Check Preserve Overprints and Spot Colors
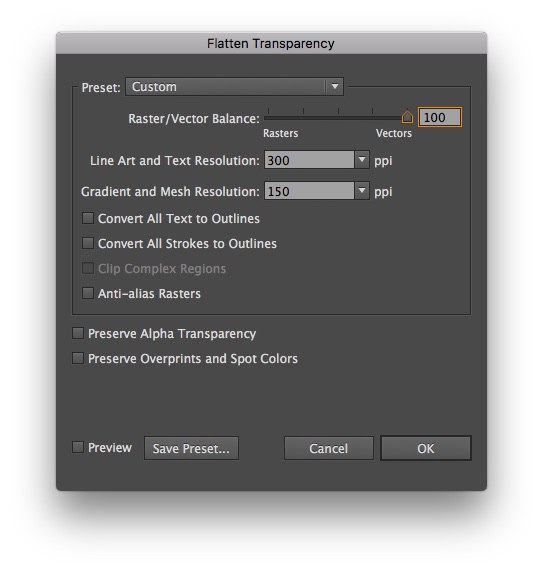The width and height of the screenshot is (543, 571). [78, 358]
